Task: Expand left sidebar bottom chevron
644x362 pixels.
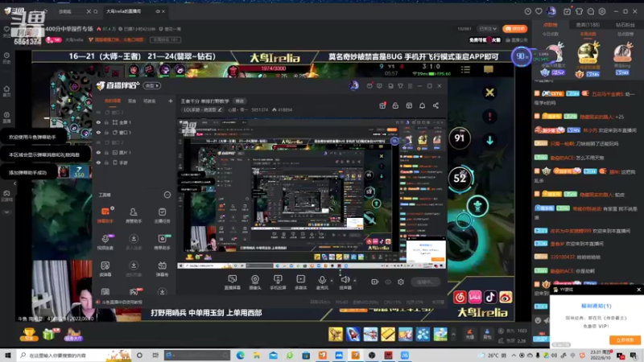Action: tap(7, 212)
